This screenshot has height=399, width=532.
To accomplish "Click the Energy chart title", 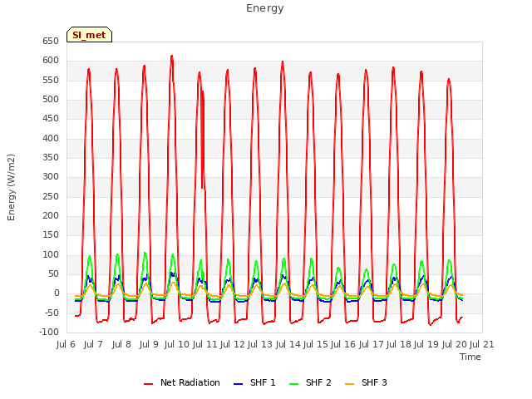I will tap(265, 8).
